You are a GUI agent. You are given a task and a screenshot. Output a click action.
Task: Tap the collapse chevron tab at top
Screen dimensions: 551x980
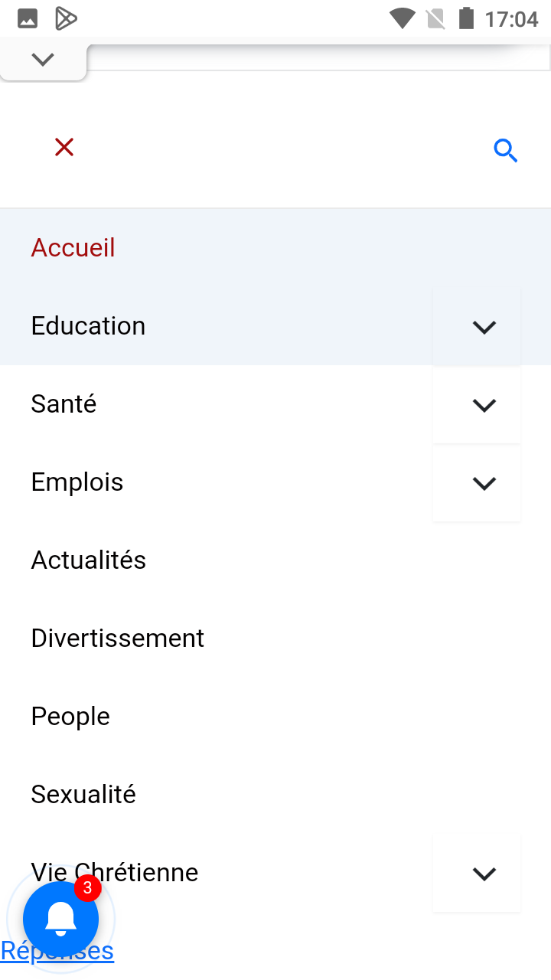tap(43, 59)
